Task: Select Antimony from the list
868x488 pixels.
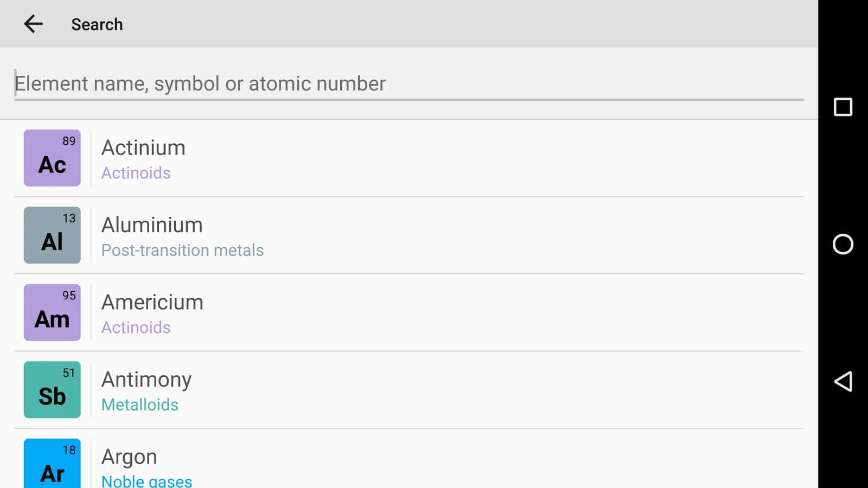Action: pyautogui.click(x=146, y=380)
